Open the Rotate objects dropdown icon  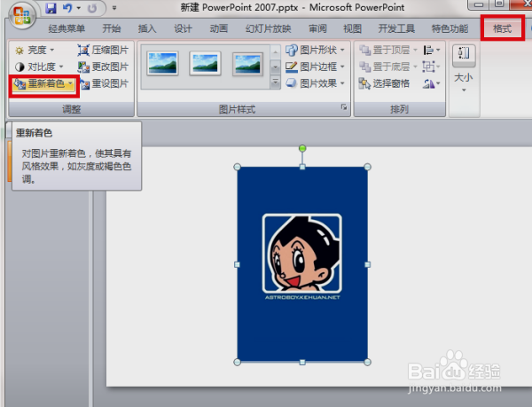(431, 83)
